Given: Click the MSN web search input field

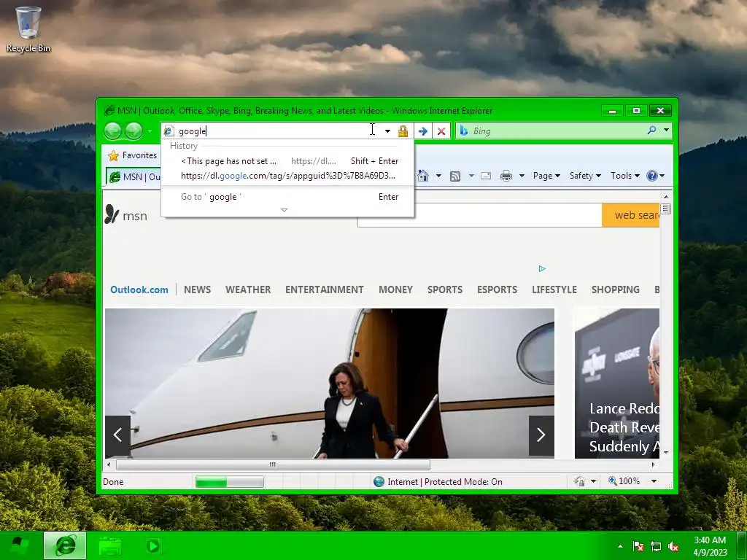Looking at the screenshot, I should 480,215.
